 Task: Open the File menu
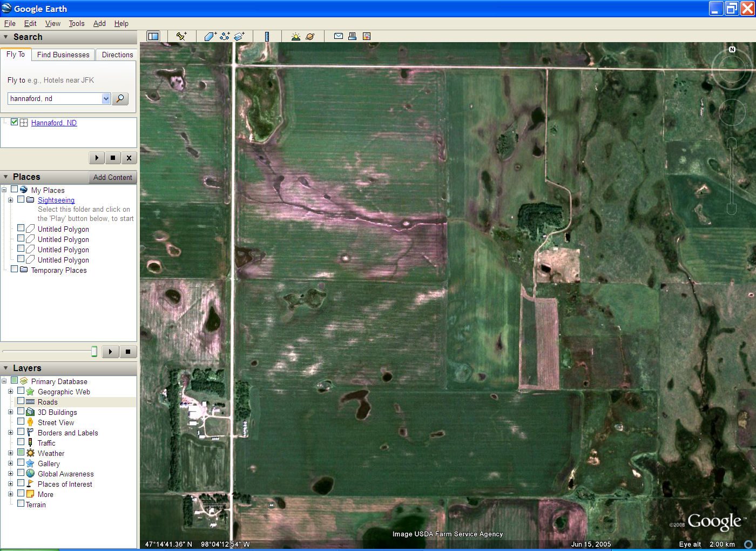pyautogui.click(x=10, y=23)
